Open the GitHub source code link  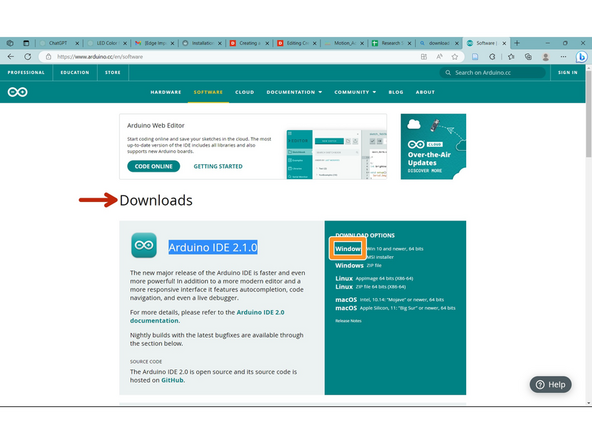point(172,380)
